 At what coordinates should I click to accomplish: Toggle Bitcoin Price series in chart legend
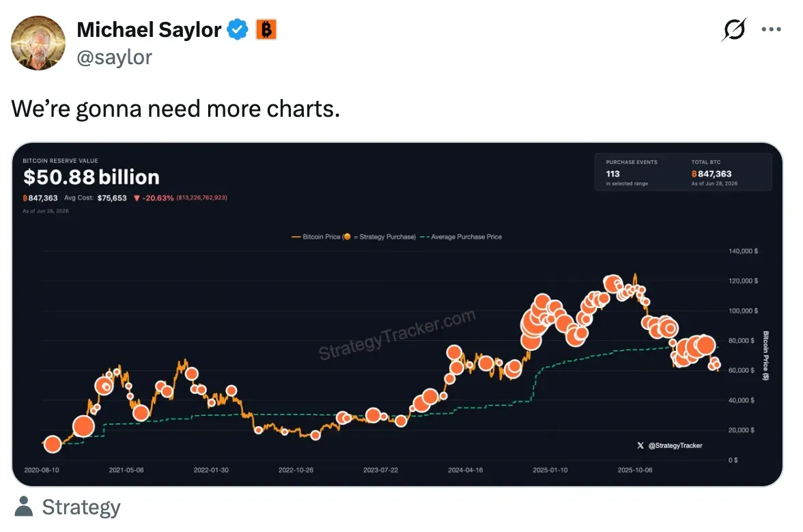point(315,236)
